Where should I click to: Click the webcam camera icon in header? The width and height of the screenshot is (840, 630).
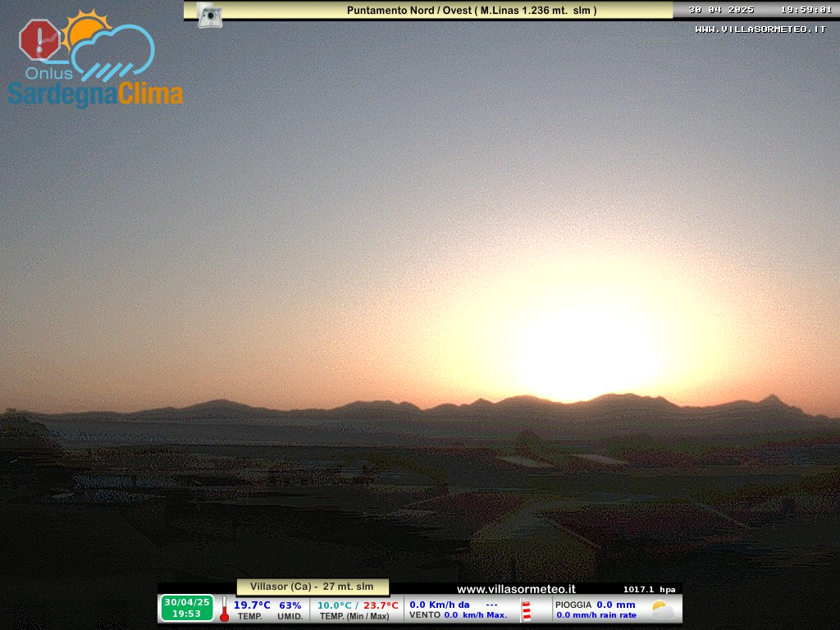point(209,15)
